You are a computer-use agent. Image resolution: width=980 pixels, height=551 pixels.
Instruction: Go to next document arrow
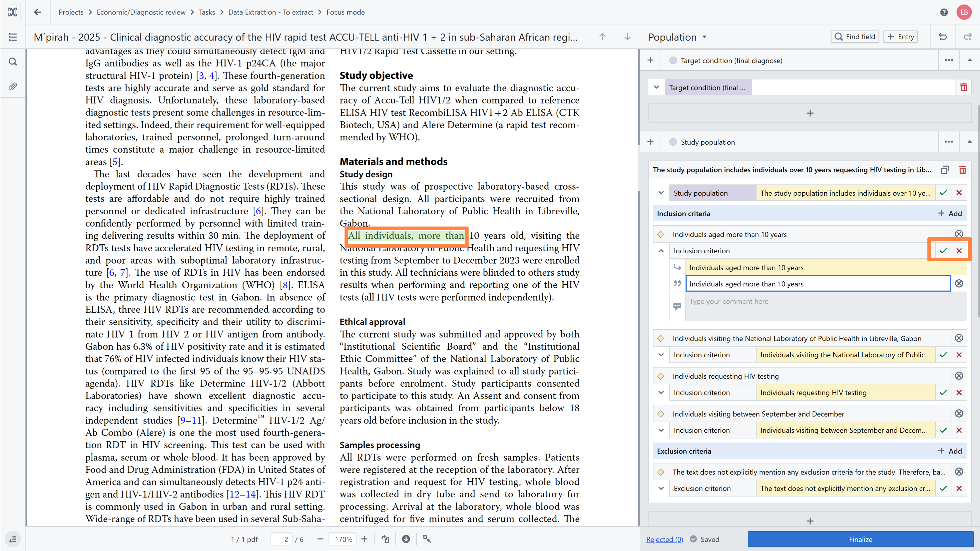(627, 37)
